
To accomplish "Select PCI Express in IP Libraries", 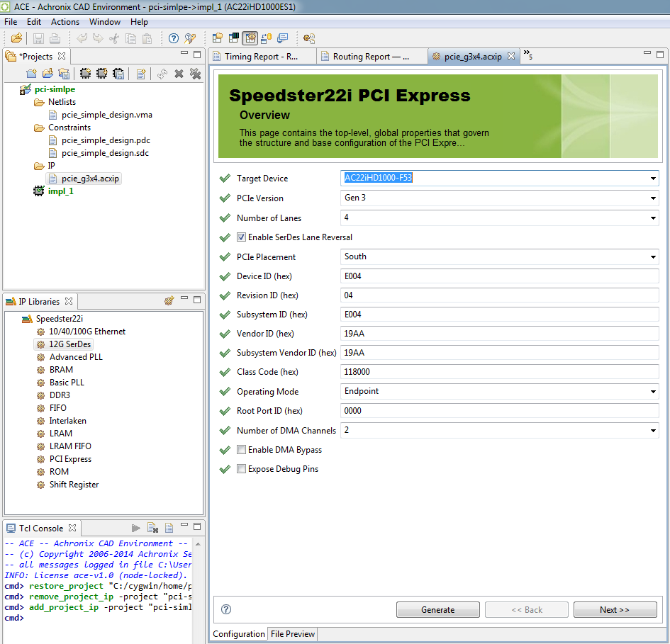I will click(70, 459).
